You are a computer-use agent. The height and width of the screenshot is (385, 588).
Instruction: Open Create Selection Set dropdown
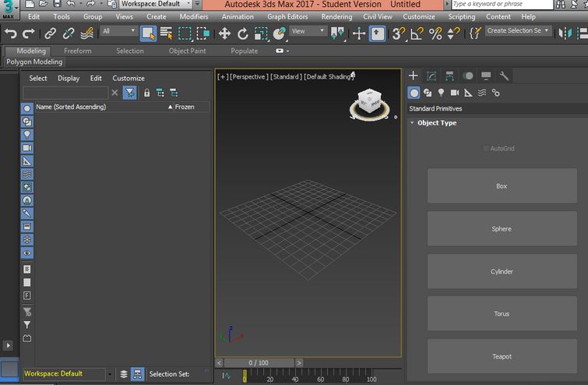coord(518,30)
